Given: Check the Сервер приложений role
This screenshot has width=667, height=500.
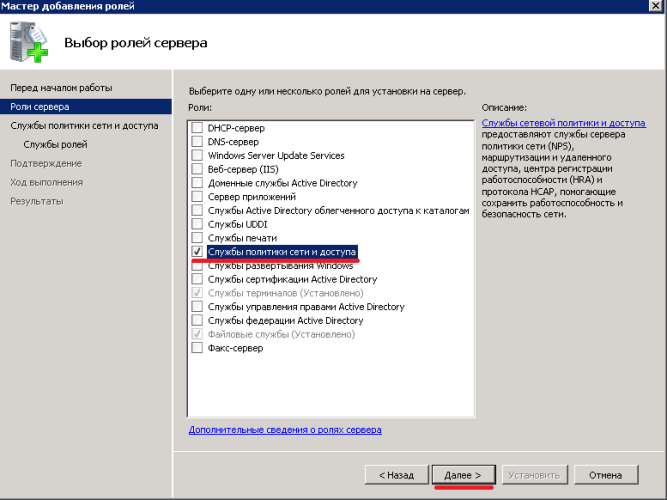Looking at the screenshot, I should point(197,197).
